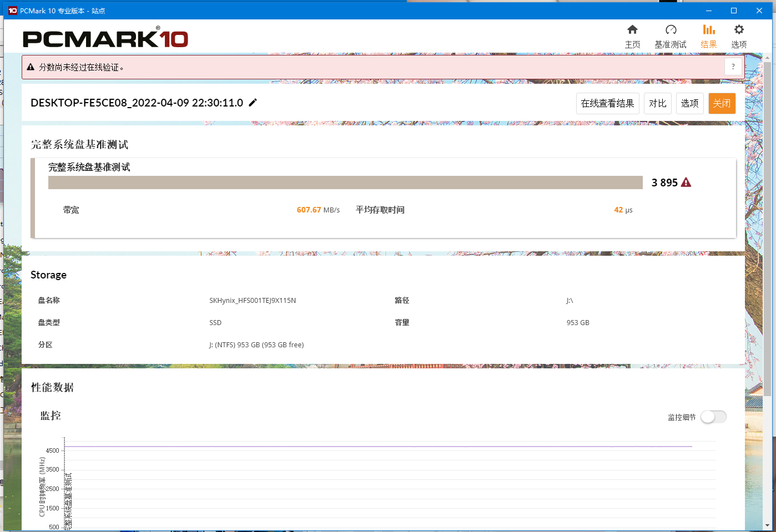Click the warning icon in the pink notice banner
Screen dimensions: 776x532
(31, 67)
